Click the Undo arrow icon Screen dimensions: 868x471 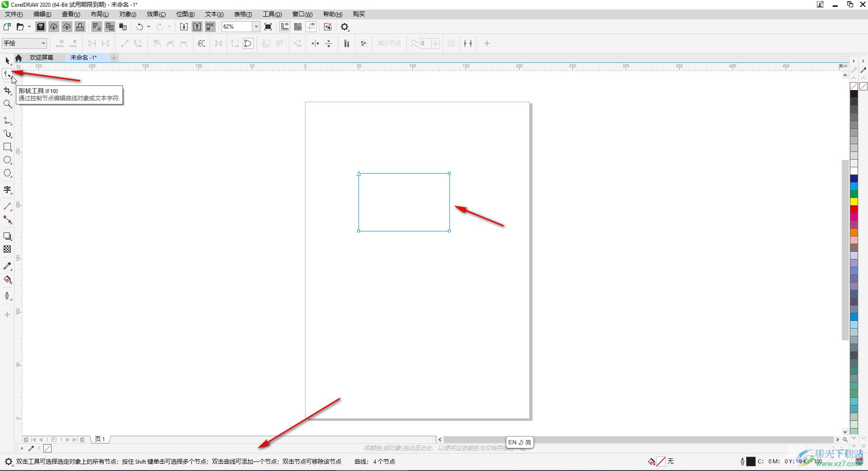140,27
